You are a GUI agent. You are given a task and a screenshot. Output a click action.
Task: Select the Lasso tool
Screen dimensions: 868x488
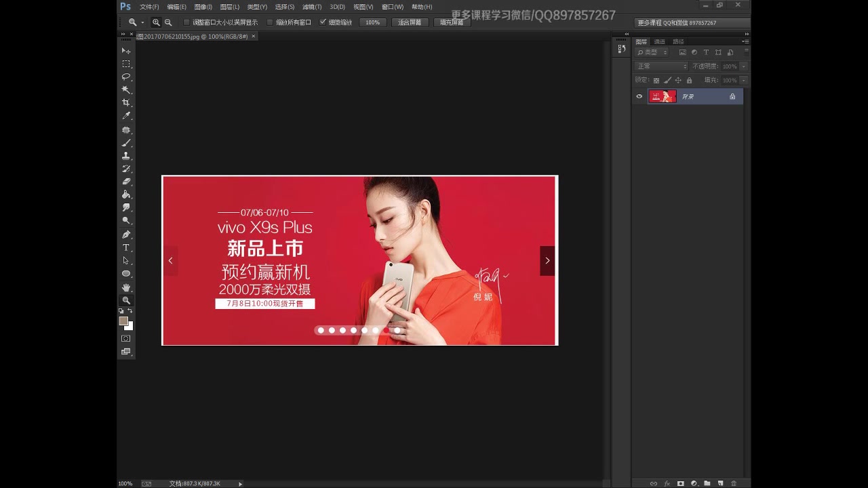tap(126, 77)
